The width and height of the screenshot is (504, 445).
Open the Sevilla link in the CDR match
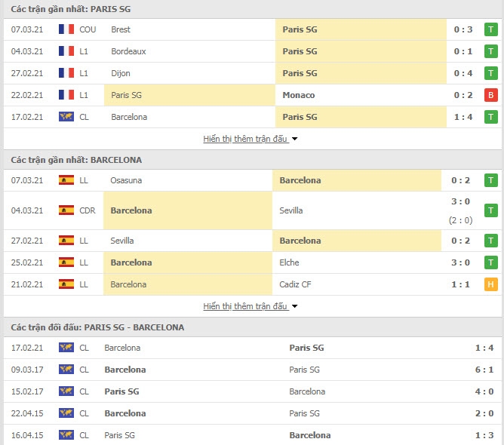pyautogui.click(x=291, y=210)
